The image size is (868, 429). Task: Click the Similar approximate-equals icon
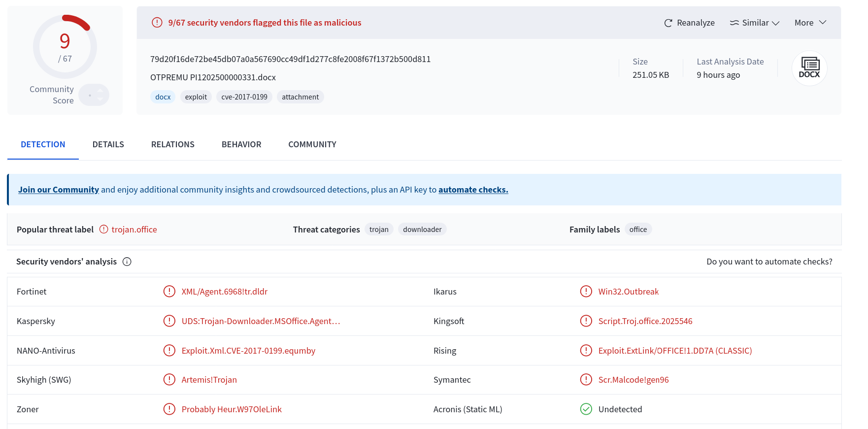734,23
